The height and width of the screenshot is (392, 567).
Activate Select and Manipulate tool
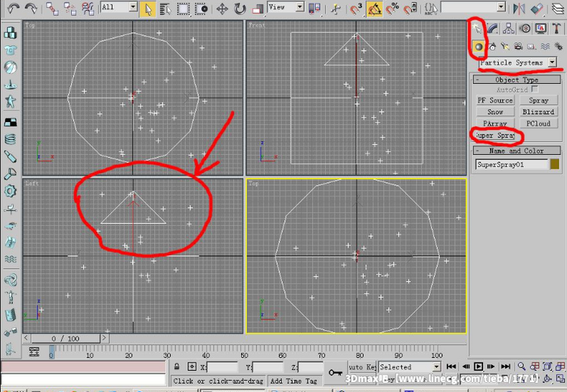coord(336,9)
